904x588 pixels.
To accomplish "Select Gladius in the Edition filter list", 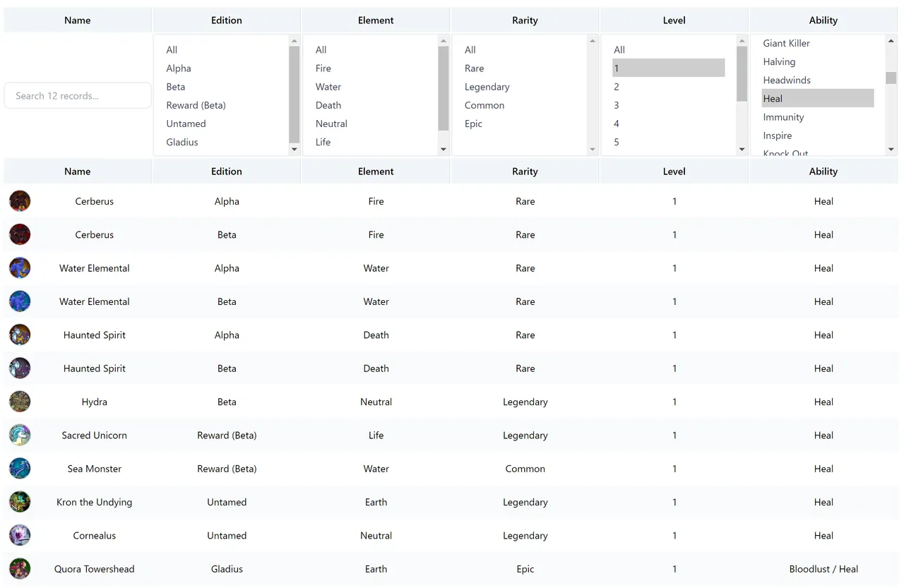I will click(x=222, y=142).
